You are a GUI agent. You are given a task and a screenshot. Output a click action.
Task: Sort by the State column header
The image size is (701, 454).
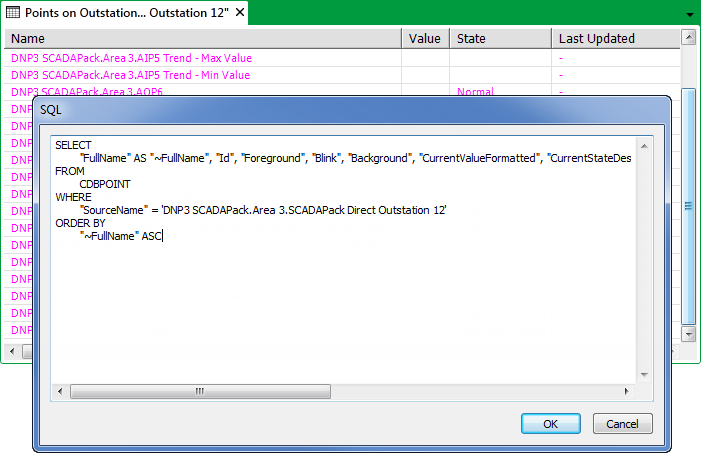[501, 38]
